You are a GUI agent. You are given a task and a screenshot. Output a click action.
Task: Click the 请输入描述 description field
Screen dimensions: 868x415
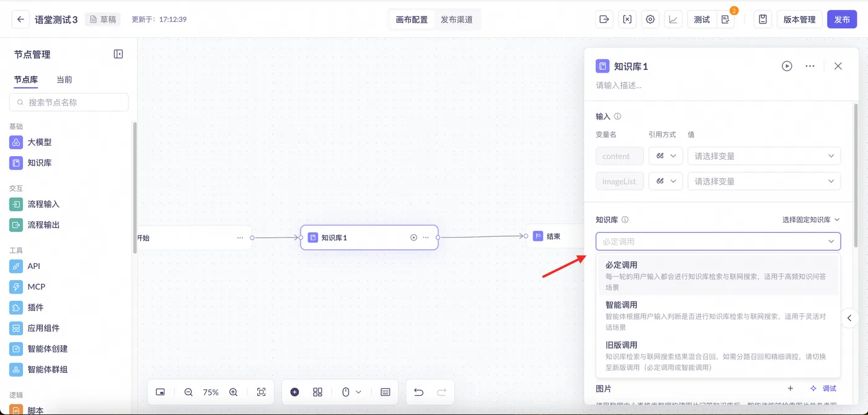click(x=619, y=85)
